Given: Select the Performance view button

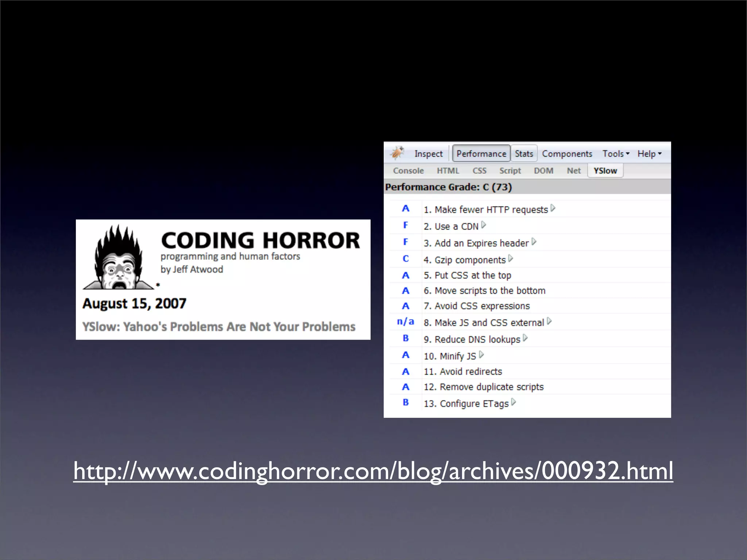Looking at the screenshot, I should click(x=481, y=154).
